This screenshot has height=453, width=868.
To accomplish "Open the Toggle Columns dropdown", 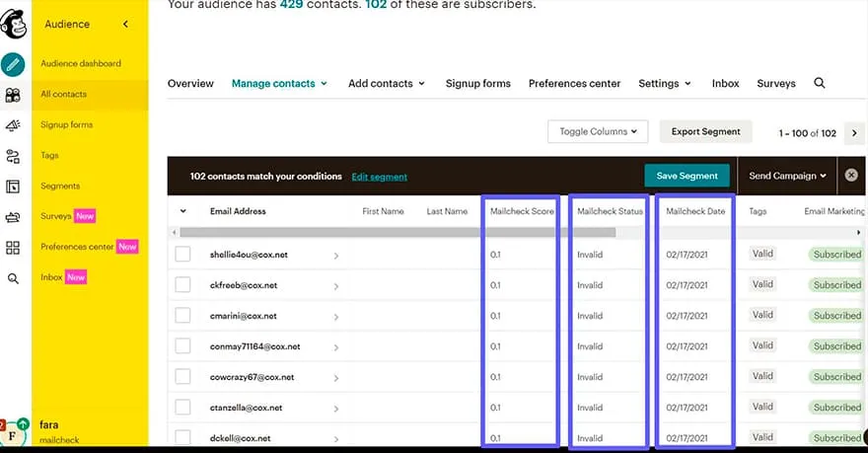I will coord(598,132).
